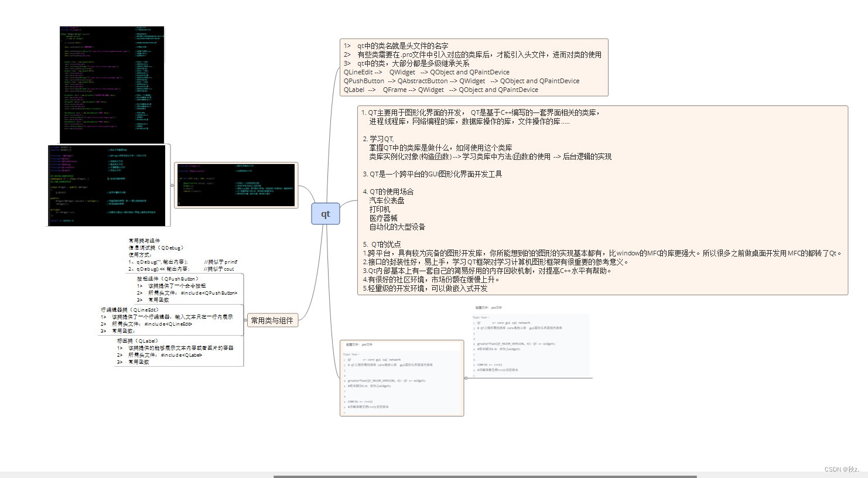Click the QLineEdit --> QWidget inheritance line
This screenshot has height=478, width=868.
tap(426, 72)
